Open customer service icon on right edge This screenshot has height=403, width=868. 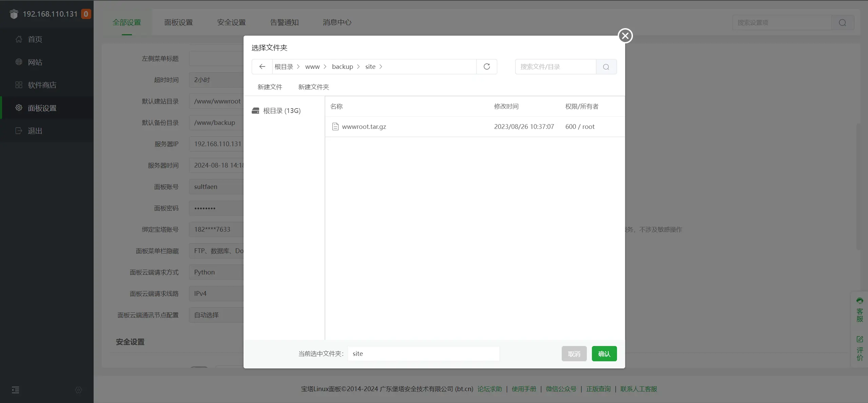coord(860,301)
